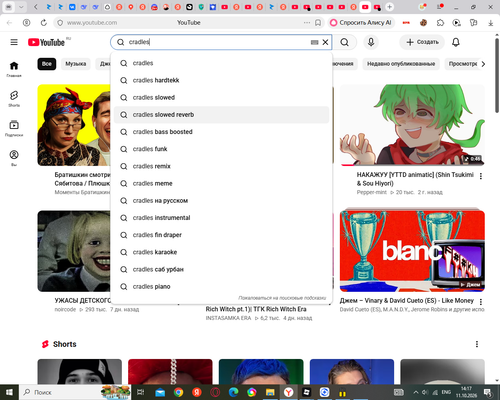Open the Pepper-mint channel link
500x400 pixels.
coord(372,192)
